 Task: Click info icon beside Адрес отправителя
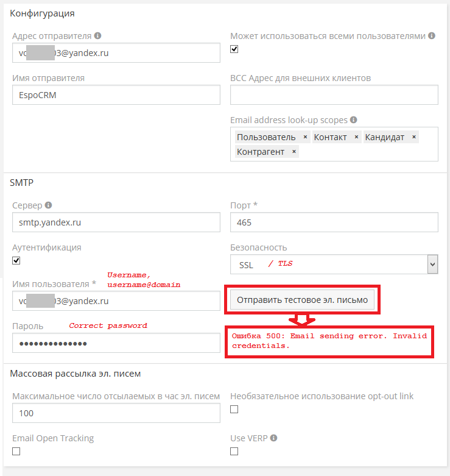(x=97, y=36)
